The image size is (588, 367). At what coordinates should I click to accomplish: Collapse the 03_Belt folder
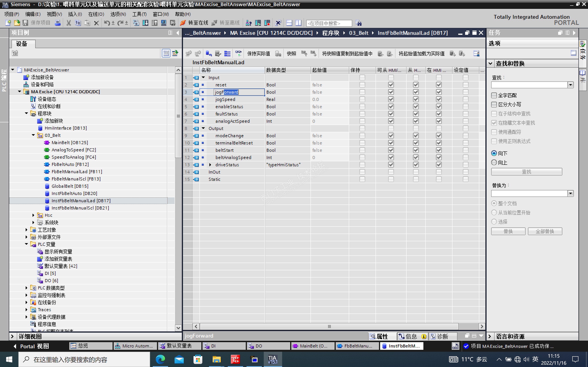click(x=33, y=135)
